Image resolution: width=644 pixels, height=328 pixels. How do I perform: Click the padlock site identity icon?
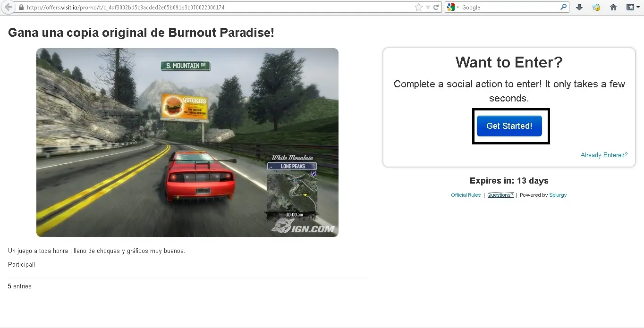coord(21,8)
